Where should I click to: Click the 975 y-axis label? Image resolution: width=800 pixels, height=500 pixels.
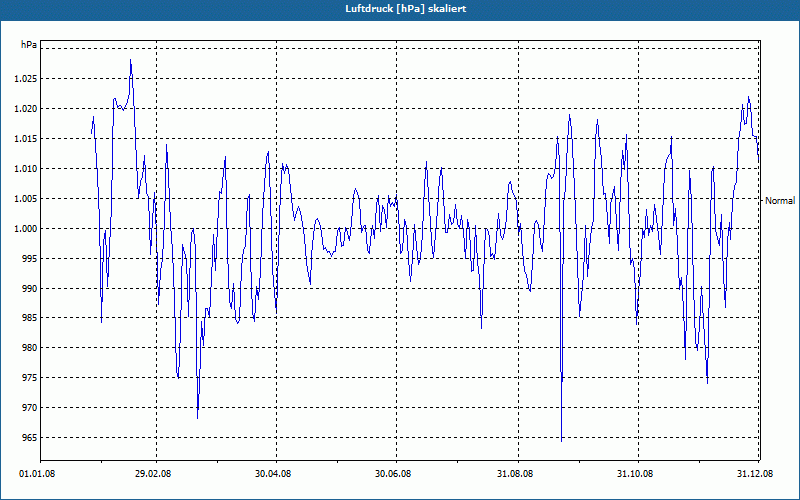(30, 378)
